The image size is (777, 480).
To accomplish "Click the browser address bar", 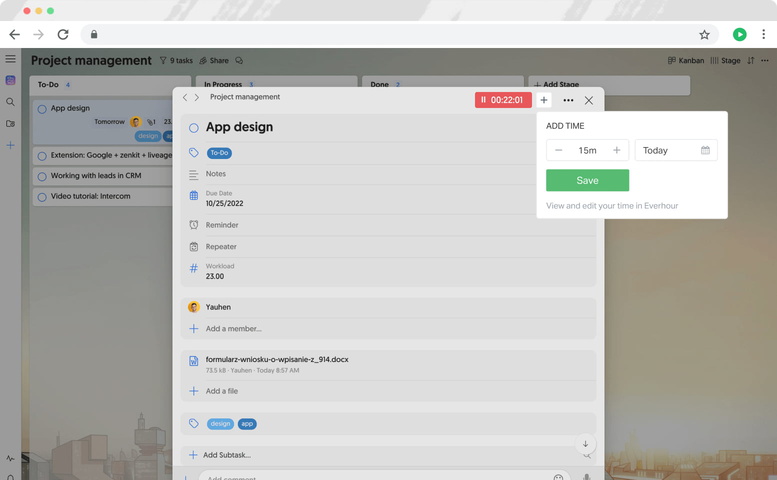I will [399, 34].
